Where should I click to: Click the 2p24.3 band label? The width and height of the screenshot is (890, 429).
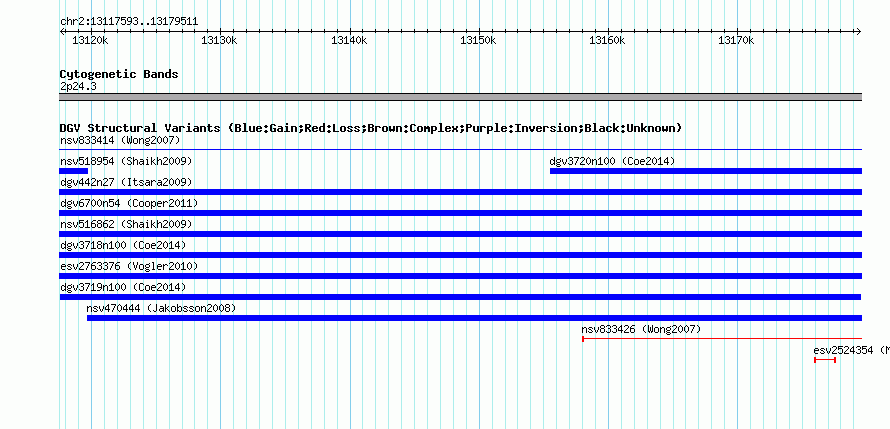[x=78, y=87]
